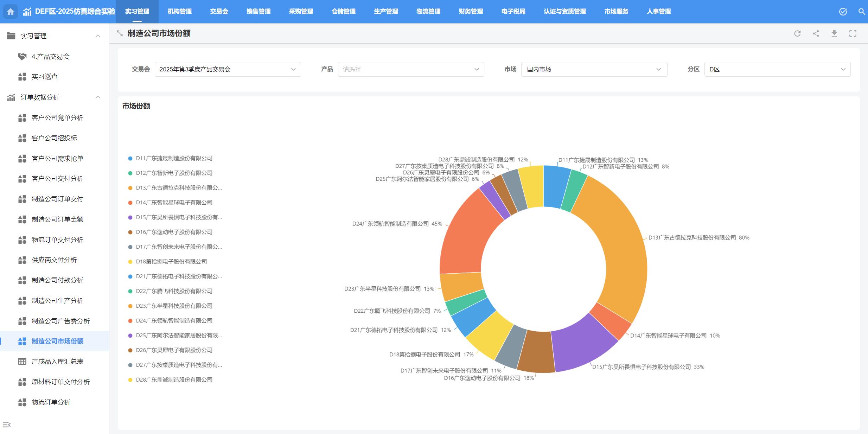The width and height of the screenshot is (868, 434).
Task: Open the 交易会 dropdown selector
Action: coord(228,69)
